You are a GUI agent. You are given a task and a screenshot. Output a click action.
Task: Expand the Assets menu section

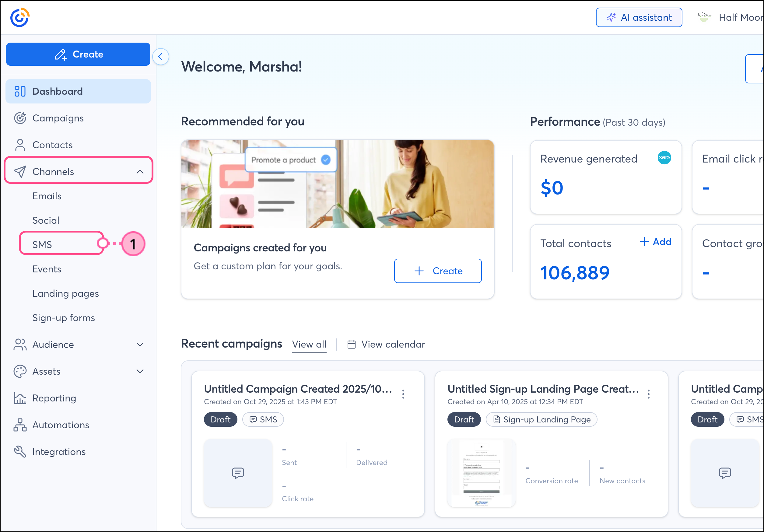(x=140, y=371)
